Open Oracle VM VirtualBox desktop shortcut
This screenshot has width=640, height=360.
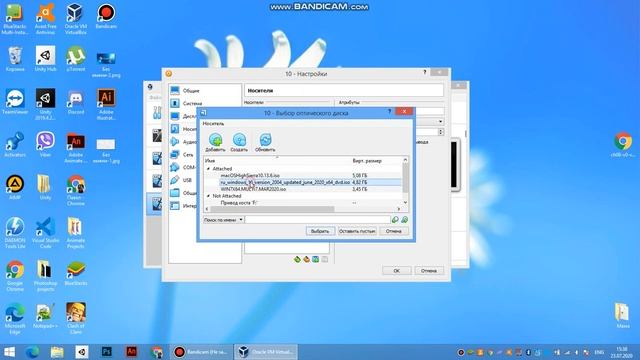76,18
